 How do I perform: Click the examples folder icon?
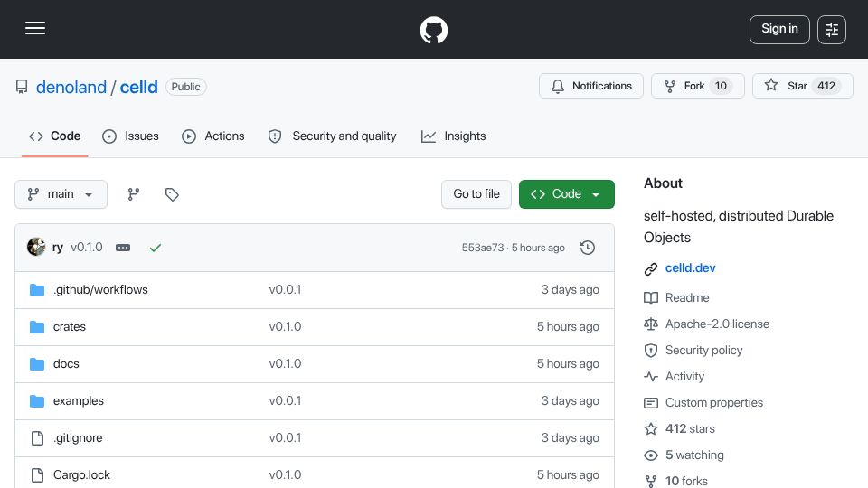37,401
